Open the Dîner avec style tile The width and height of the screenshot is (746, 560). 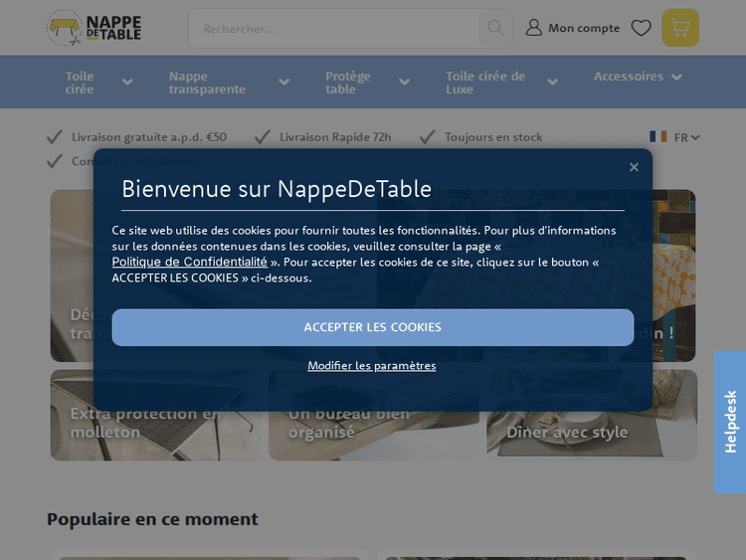click(x=592, y=415)
